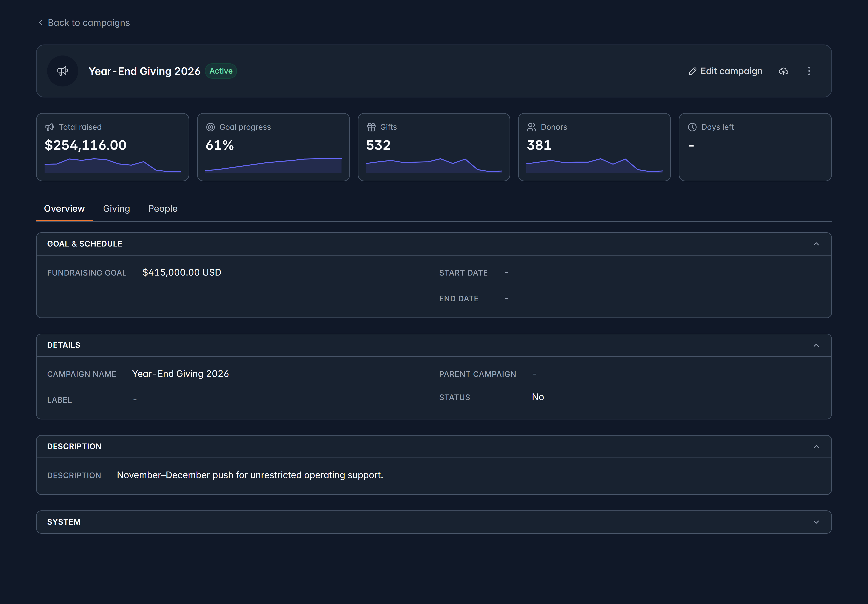Open the People tab
This screenshot has height=604, width=868.
163,208
